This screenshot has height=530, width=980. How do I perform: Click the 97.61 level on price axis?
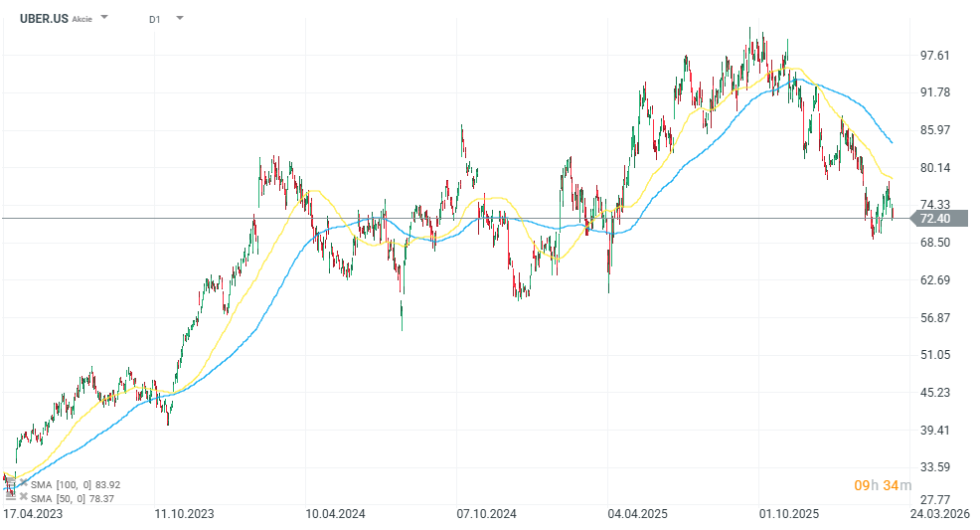(934, 56)
